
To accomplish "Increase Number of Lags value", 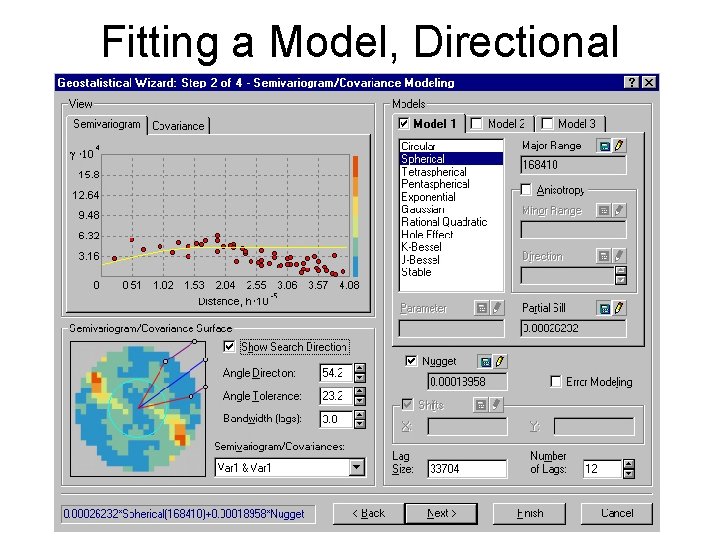I will click(x=629, y=464).
